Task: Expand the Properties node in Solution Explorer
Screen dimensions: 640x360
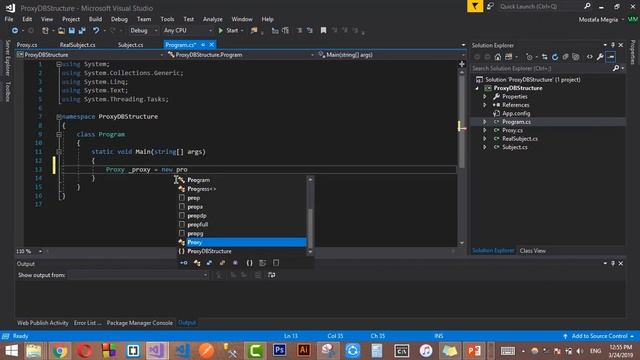Action: [485, 97]
